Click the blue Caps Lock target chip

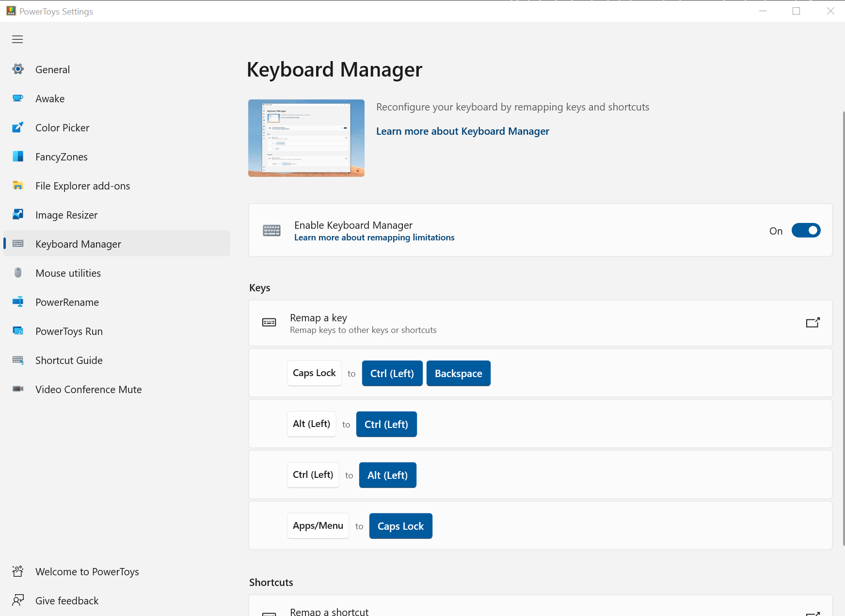click(x=401, y=526)
